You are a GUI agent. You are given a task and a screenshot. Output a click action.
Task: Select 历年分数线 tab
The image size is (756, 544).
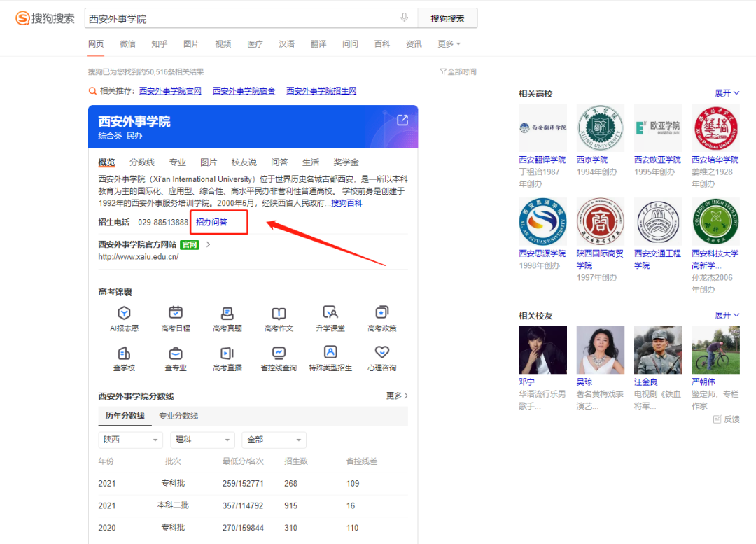[x=125, y=416]
